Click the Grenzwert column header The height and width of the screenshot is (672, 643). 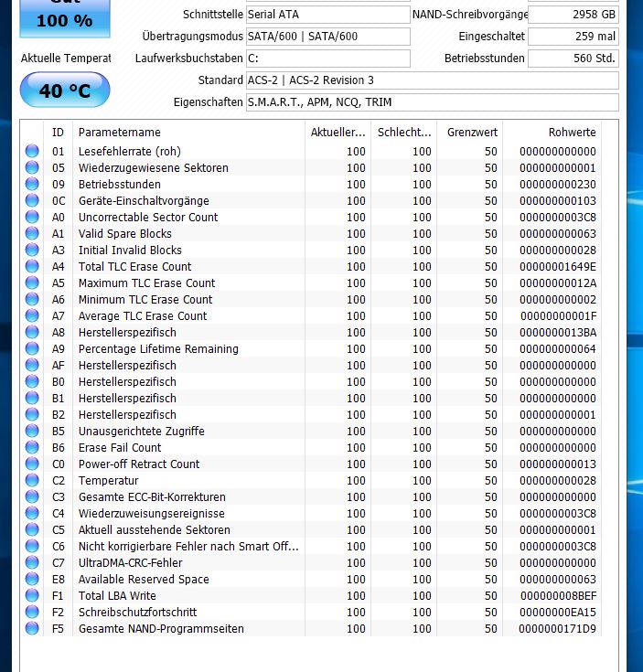[x=470, y=132]
